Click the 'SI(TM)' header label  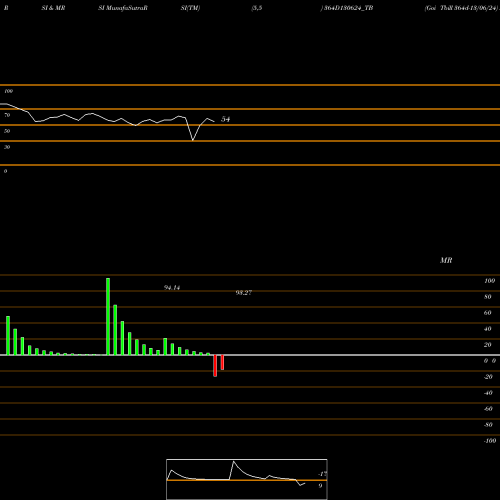tap(190, 8)
